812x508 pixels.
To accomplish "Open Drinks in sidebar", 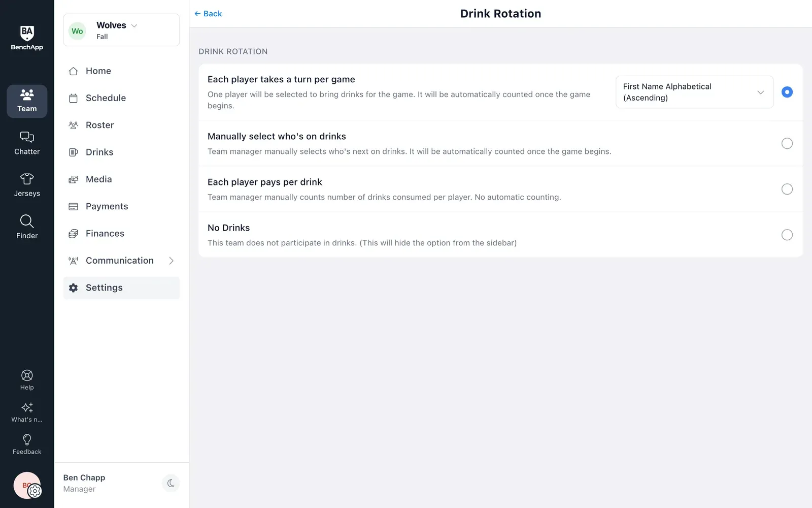I will point(121,152).
